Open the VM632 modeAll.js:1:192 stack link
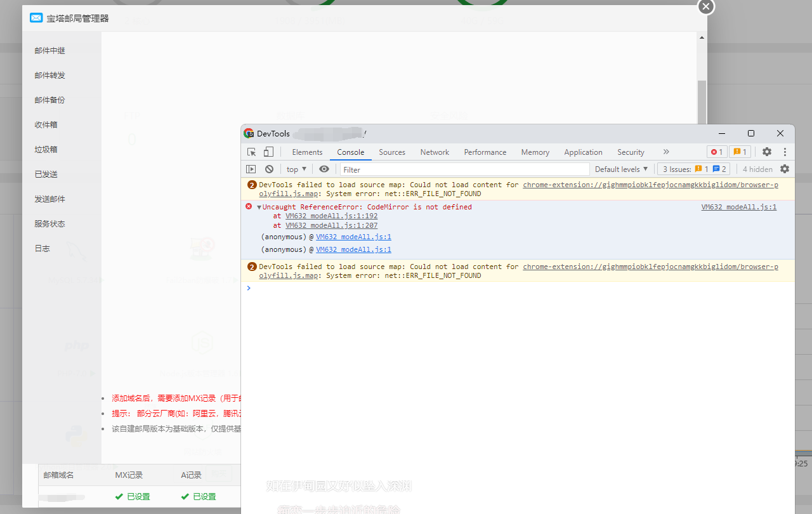This screenshot has height=514, width=812. 331,216
